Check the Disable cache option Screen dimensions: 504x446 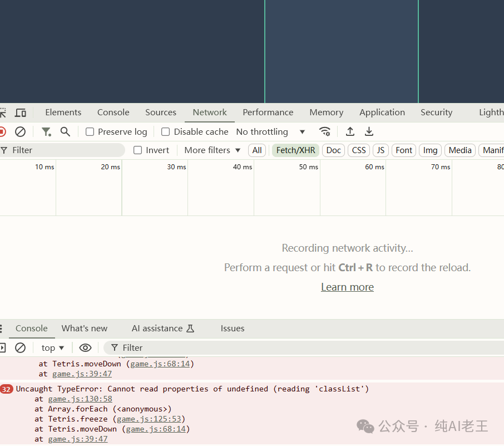(165, 132)
